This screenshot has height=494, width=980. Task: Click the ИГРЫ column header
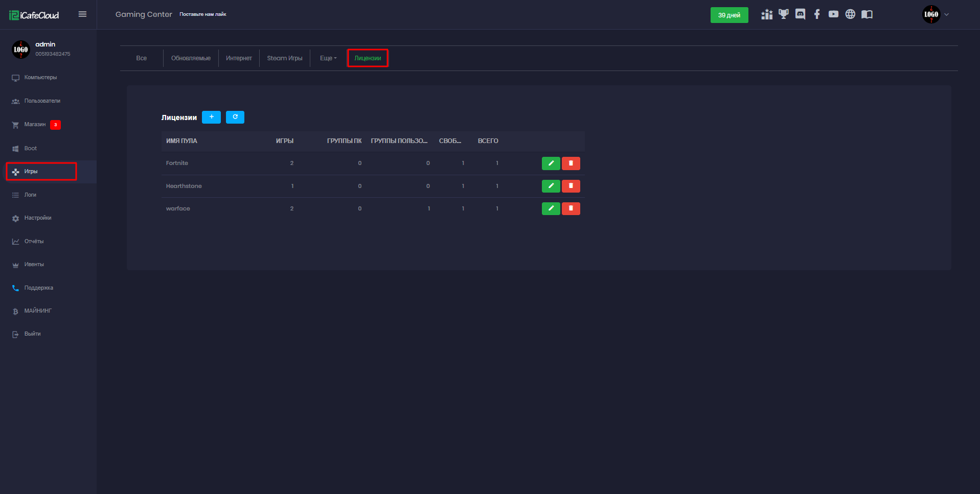pyautogui.click(x=285, y=141)
